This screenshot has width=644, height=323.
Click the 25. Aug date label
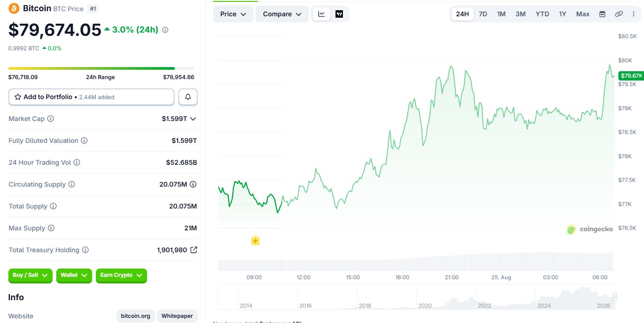click(501, 277)
